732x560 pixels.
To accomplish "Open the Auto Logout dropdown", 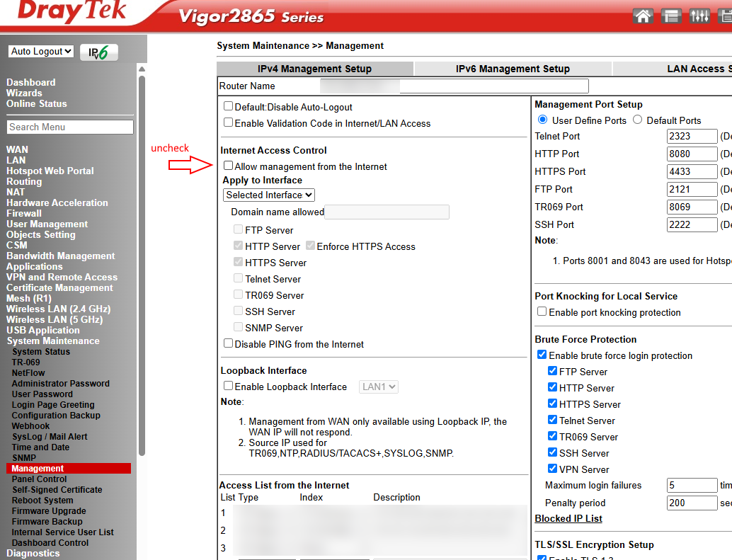I will tap(40, 51).
